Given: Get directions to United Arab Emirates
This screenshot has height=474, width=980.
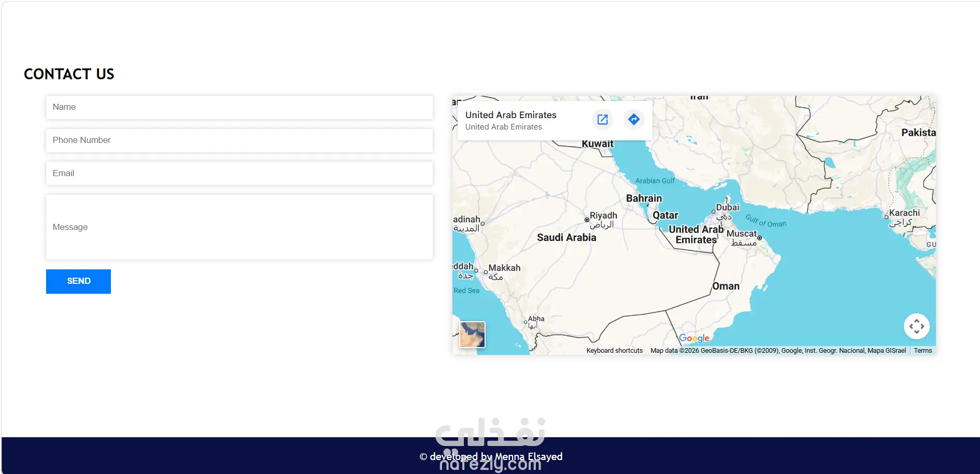Looking at the screenshot, I should [x=634, y=120].
